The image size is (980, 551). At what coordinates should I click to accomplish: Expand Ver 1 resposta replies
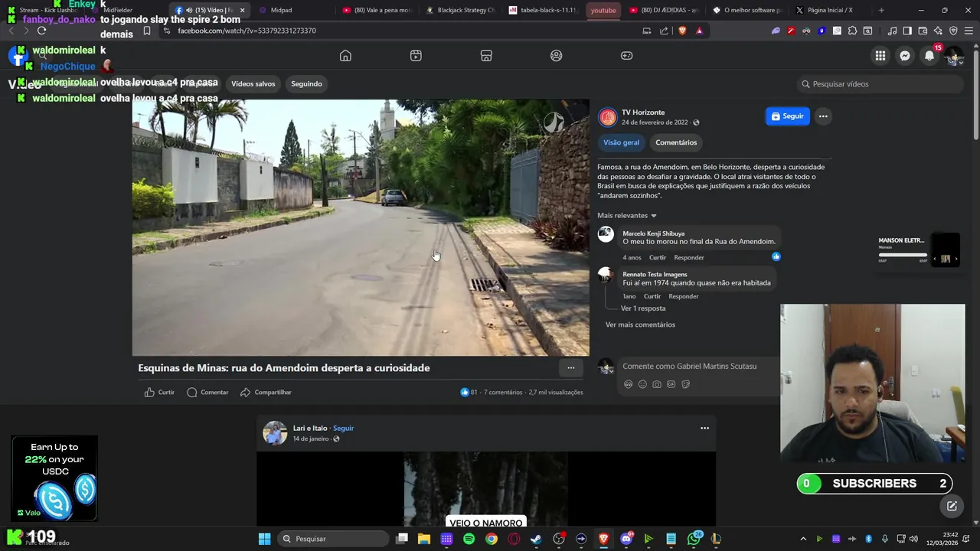(643, 308)
